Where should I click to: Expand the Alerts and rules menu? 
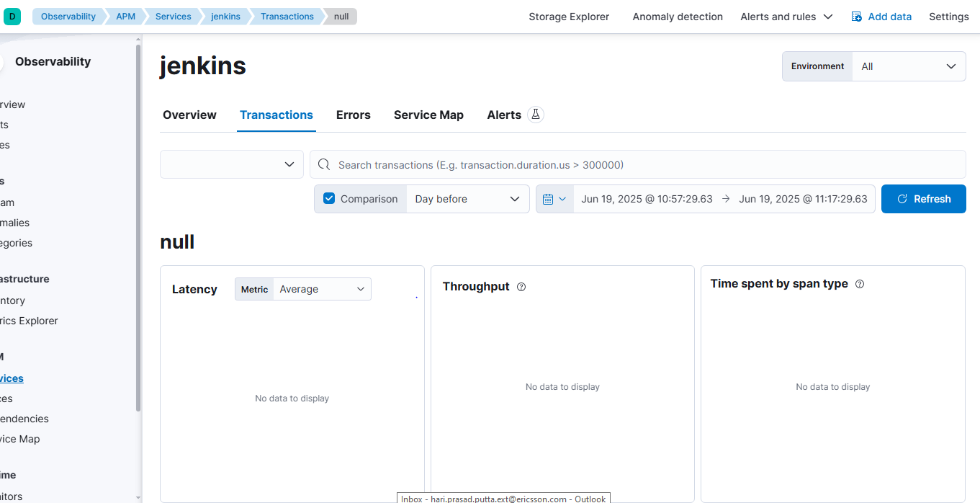coord(786,17)
